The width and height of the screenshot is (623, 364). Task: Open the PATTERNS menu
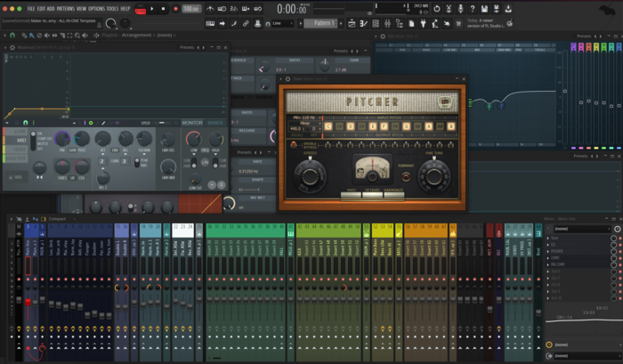66,9
